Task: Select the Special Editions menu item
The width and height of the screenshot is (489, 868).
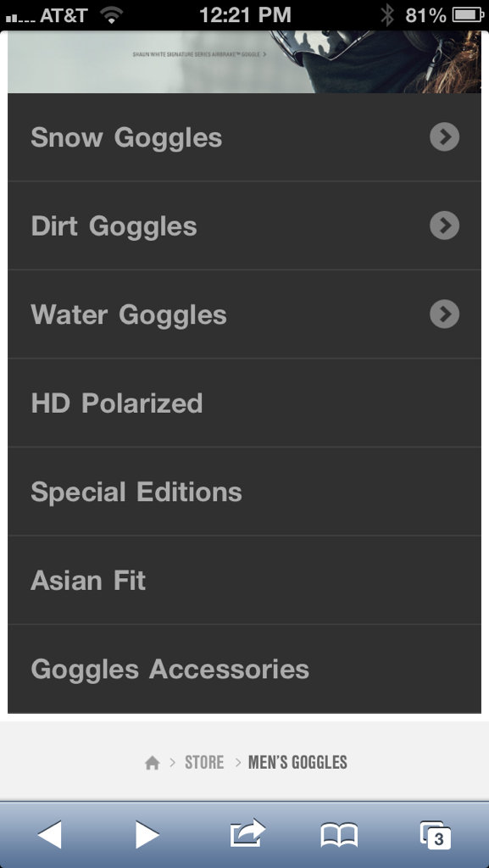Action: point(244,492)
